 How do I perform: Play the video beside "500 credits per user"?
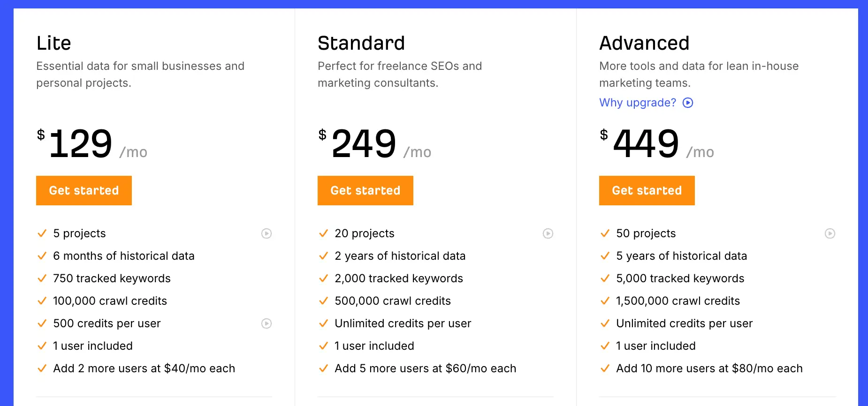[266, 323]
